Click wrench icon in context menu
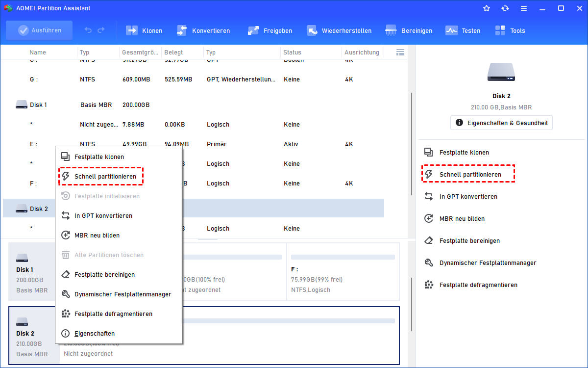 (65, 294)
